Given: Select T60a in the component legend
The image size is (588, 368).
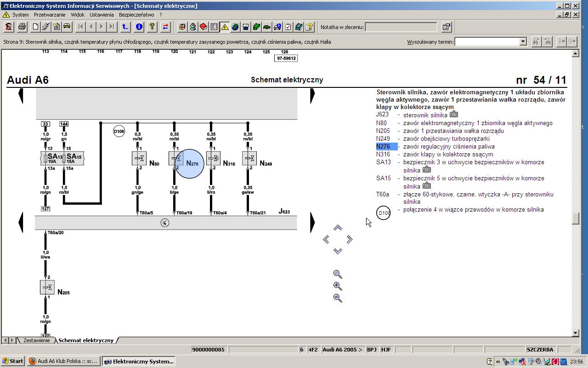Looking at the screenshot, I should tap(383, 195).
